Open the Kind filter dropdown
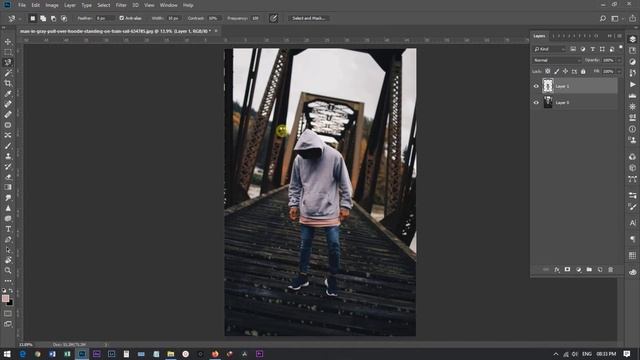This screenshot has height=360, width=640. point(549,49)
